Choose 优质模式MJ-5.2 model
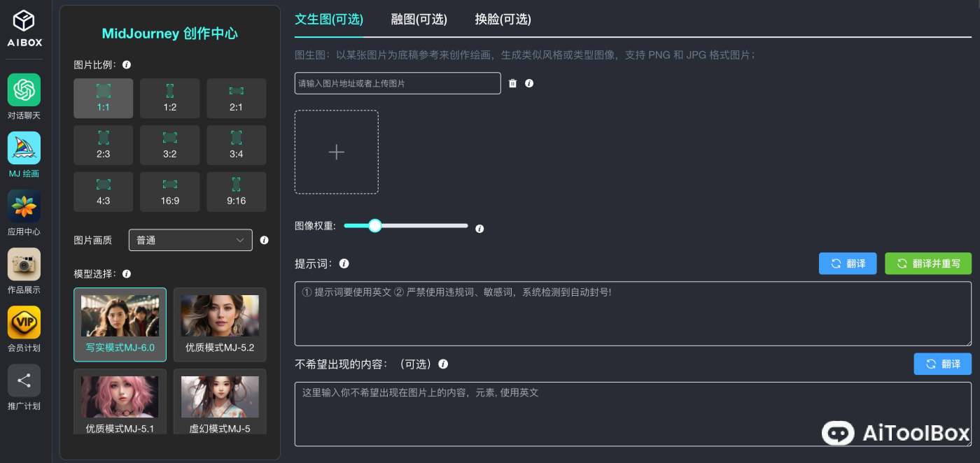The height and width of the screenshot is (463, 980). [220, 325]
